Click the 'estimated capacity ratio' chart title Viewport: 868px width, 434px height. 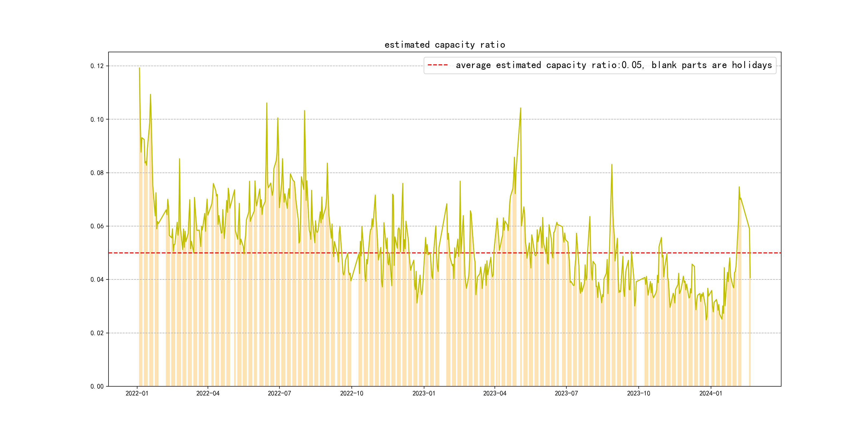point(444,45)
